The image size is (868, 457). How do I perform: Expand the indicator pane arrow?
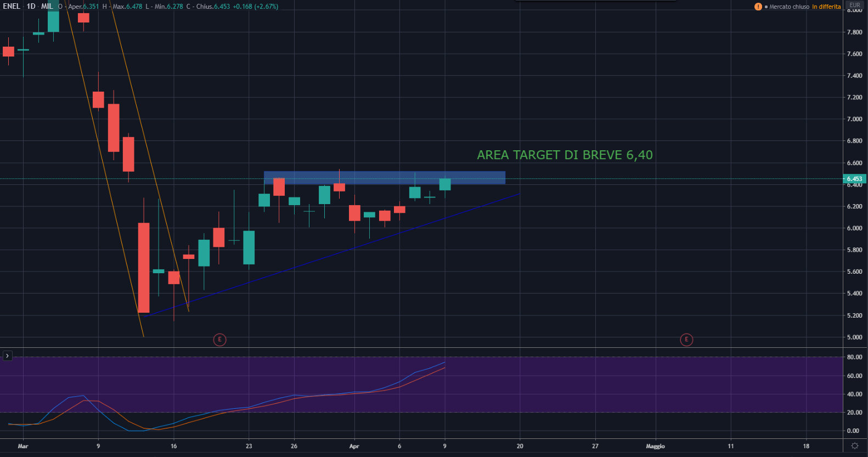7,356
